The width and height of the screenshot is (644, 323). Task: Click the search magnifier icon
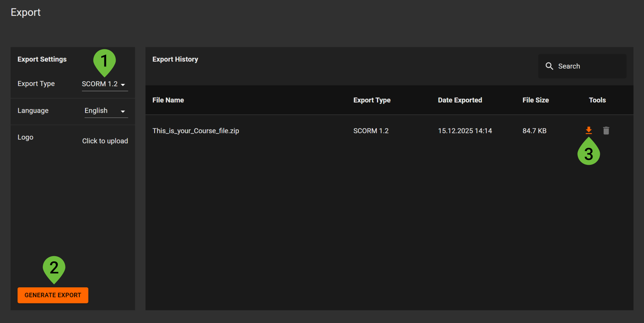click(x=549, y=66)
